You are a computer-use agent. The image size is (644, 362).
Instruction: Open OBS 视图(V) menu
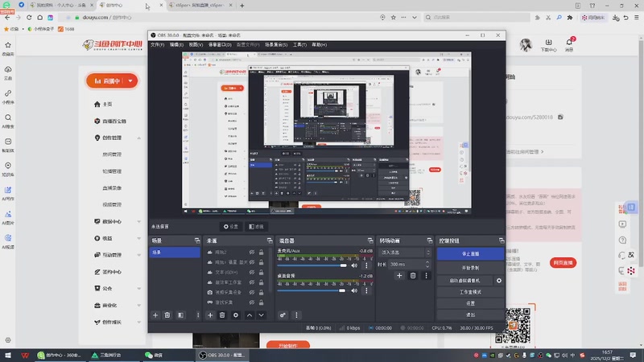click(196, 45)
